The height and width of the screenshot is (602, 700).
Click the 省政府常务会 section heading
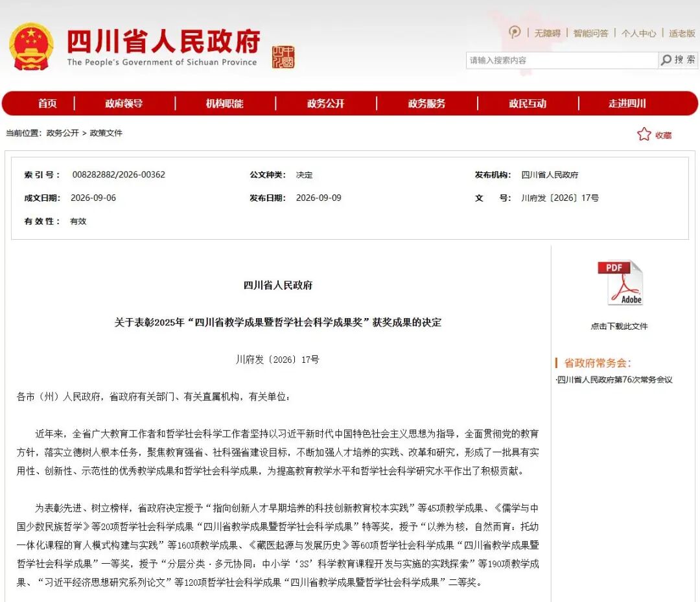(598, 363)
